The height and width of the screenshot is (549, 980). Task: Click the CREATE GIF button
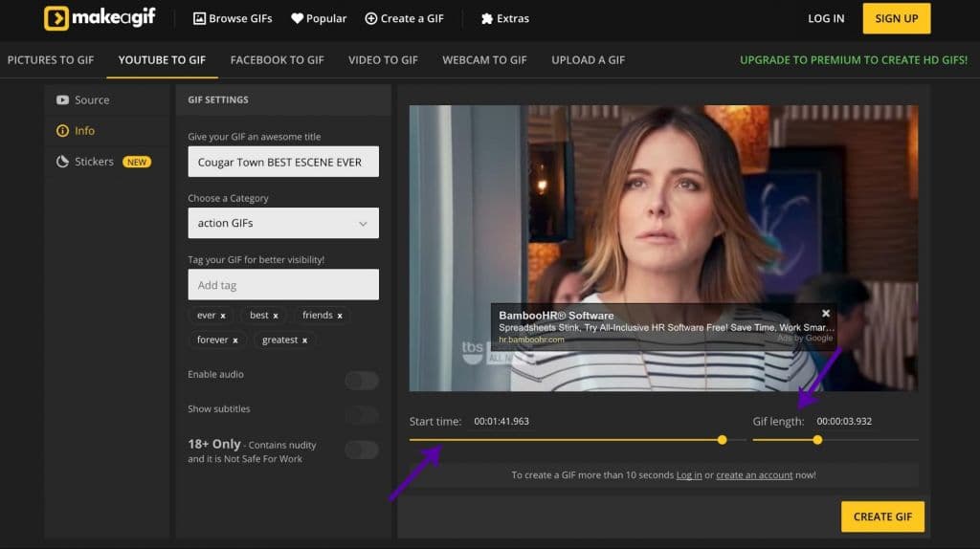click(x=882, y=516)
